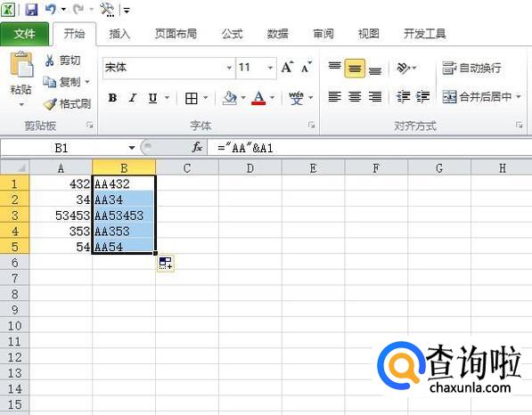
Task: Open the 文件 tab
Action: [24, 34]
